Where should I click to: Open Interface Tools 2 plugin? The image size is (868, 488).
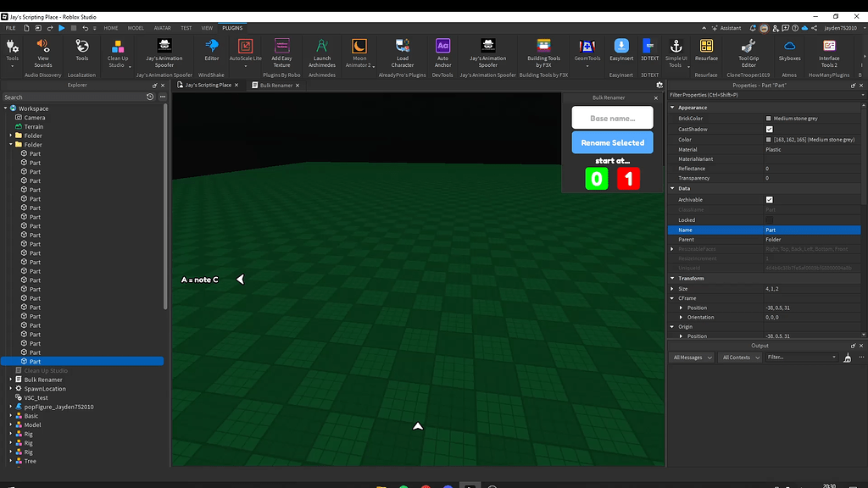tap(829, 53)
